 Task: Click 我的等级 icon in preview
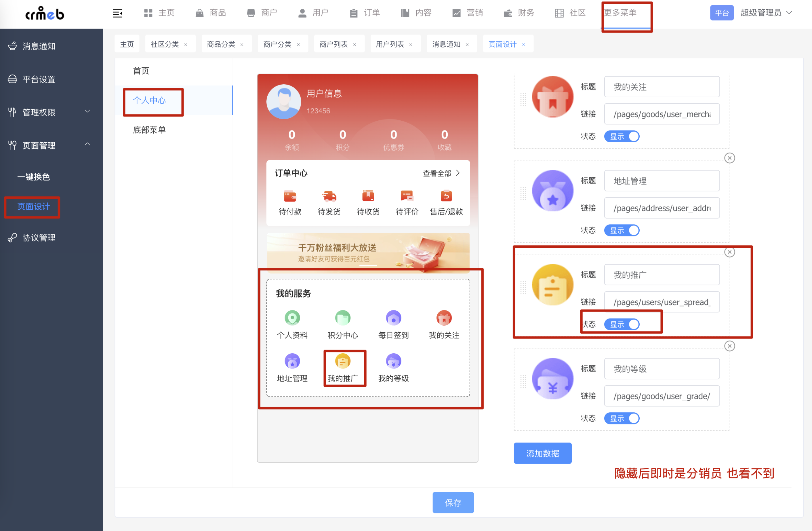pyautogui.click(x=393, y=361)
